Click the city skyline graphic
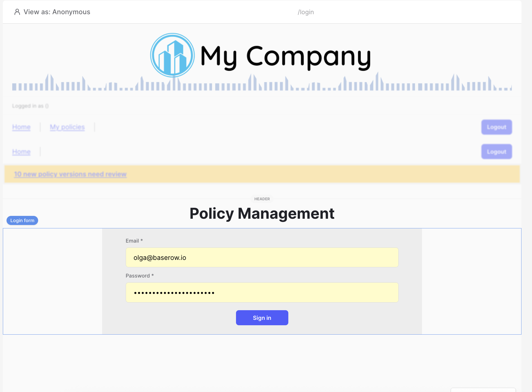532x392 pixels. coord(262,83)
